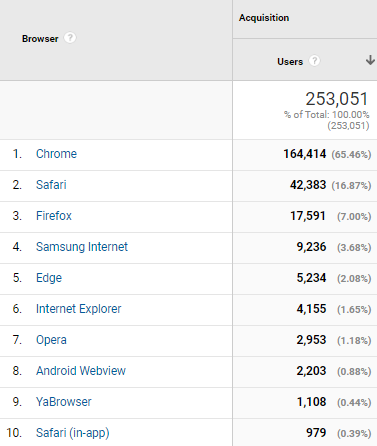Select the total users value 253,051
Screen dimensions: 377x446
click(337, 99)
